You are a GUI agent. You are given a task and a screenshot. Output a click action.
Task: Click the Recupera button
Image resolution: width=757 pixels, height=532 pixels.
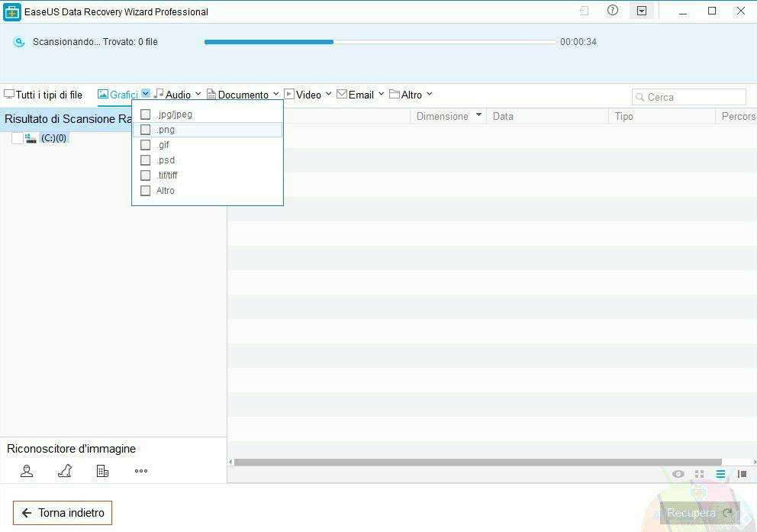click(x=700, y=513)
